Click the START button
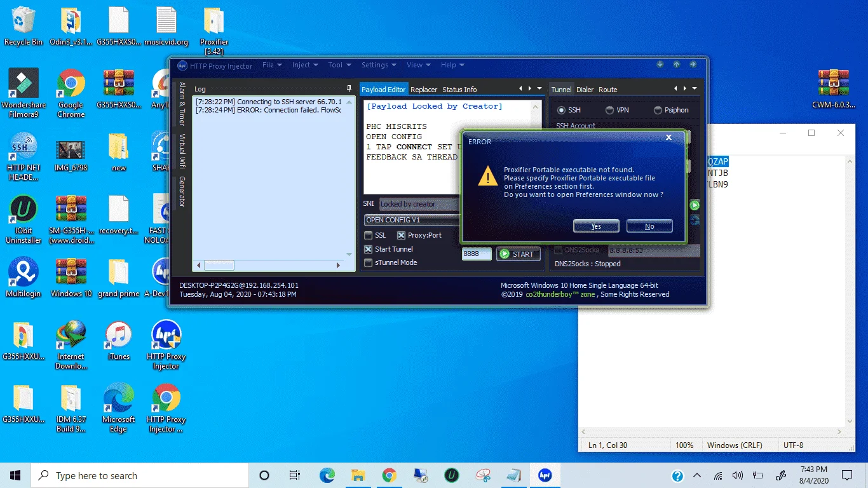The height and width of the screenshot is (488, 868). tap(518, 254)
